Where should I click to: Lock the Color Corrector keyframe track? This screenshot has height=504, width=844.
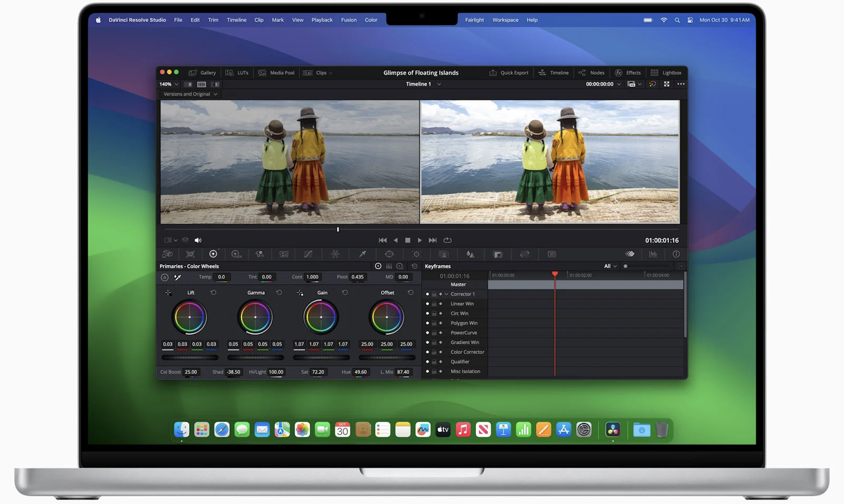tap(434, 352)
